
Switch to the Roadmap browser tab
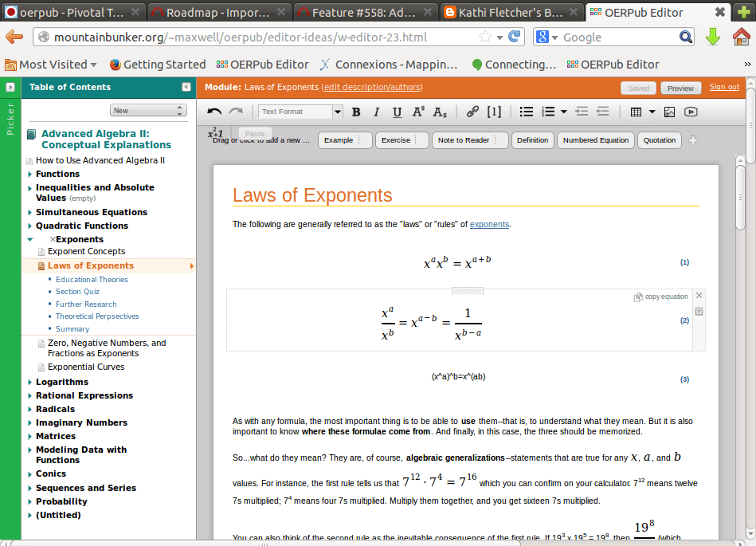click(x=217, y=13)
